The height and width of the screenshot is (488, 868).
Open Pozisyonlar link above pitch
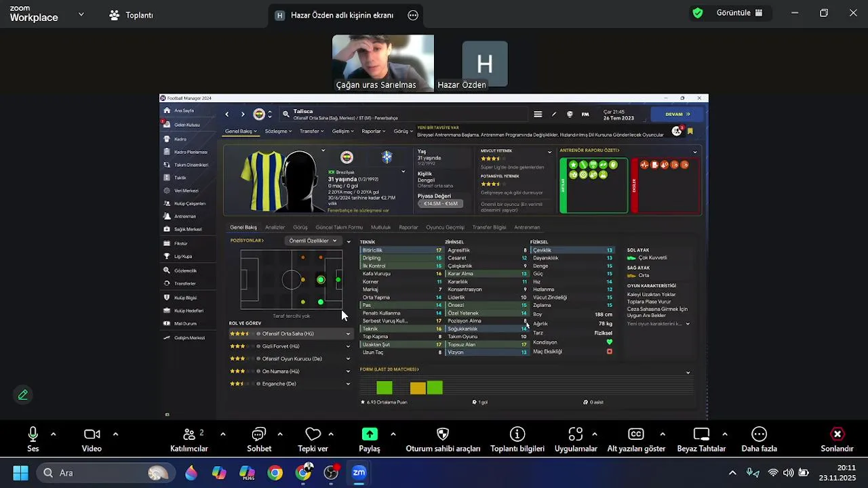click(247, 241)
